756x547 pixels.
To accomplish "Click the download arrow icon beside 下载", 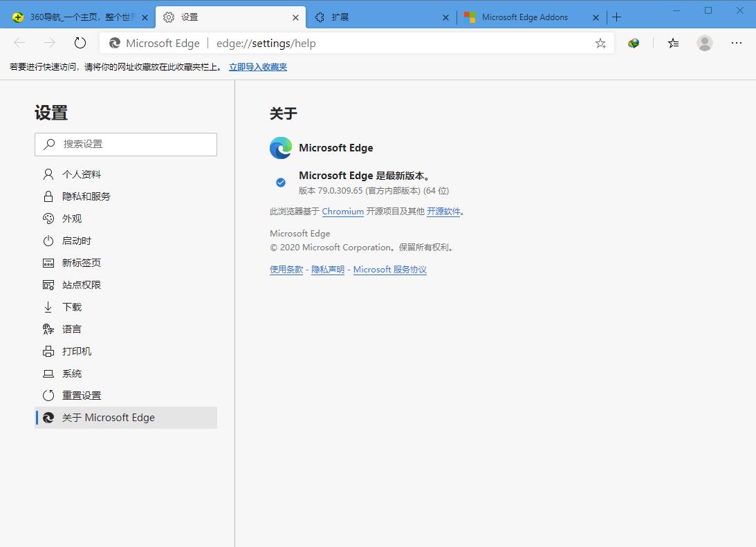I will [x=48, y=308].
